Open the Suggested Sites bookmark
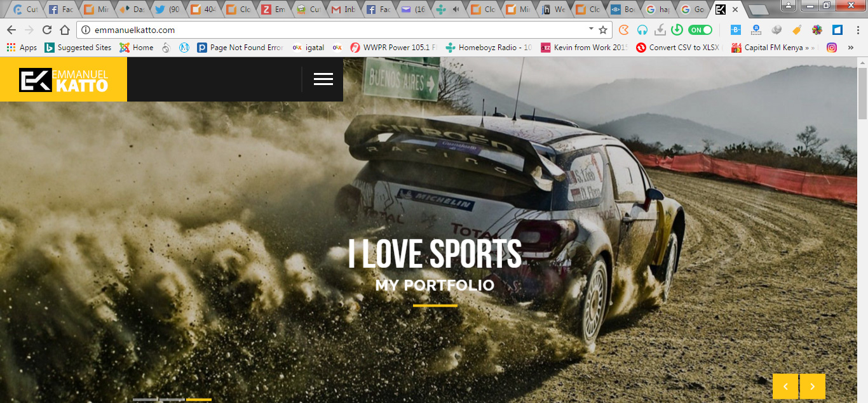Image resolution: width=868 pixels, height=403 pixels. click(x=78, y=48)
